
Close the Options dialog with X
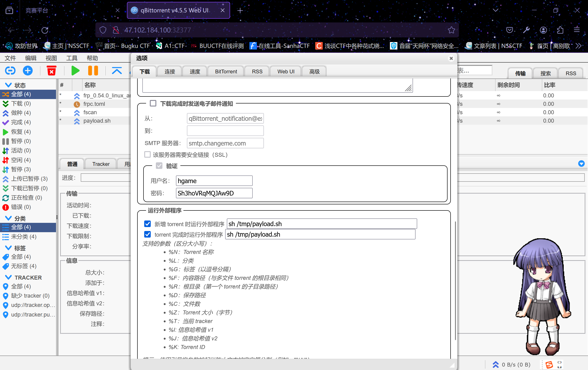coord(451,58)
